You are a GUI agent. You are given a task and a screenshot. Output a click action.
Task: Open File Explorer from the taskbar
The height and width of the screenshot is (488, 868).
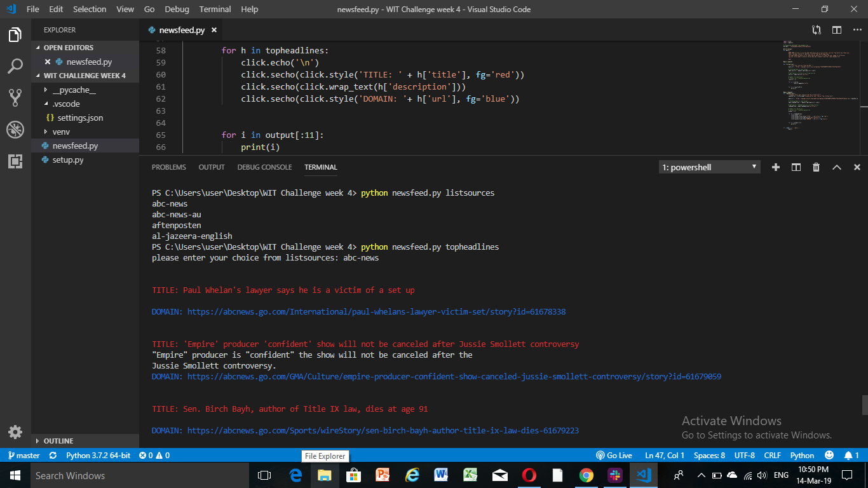[324, 475]
